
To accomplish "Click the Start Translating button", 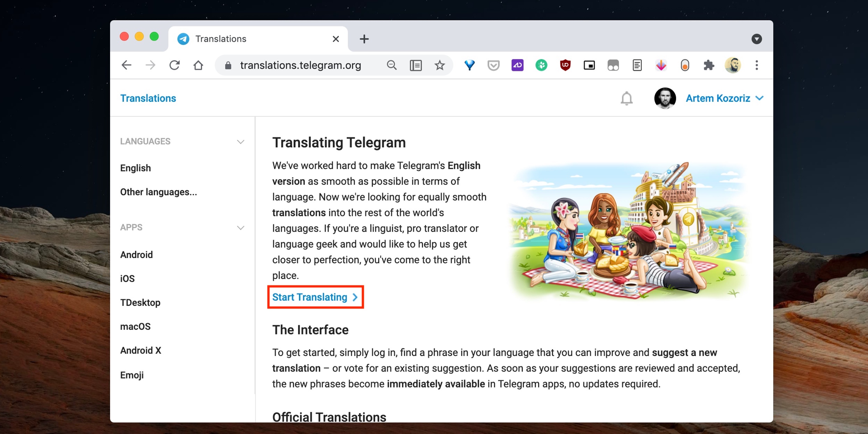I will [x=314, y=297].
